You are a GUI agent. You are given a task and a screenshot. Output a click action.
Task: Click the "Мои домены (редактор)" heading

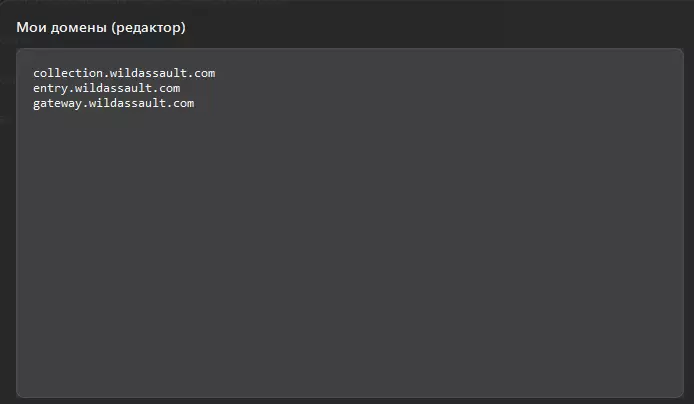[x=101, y=27]
